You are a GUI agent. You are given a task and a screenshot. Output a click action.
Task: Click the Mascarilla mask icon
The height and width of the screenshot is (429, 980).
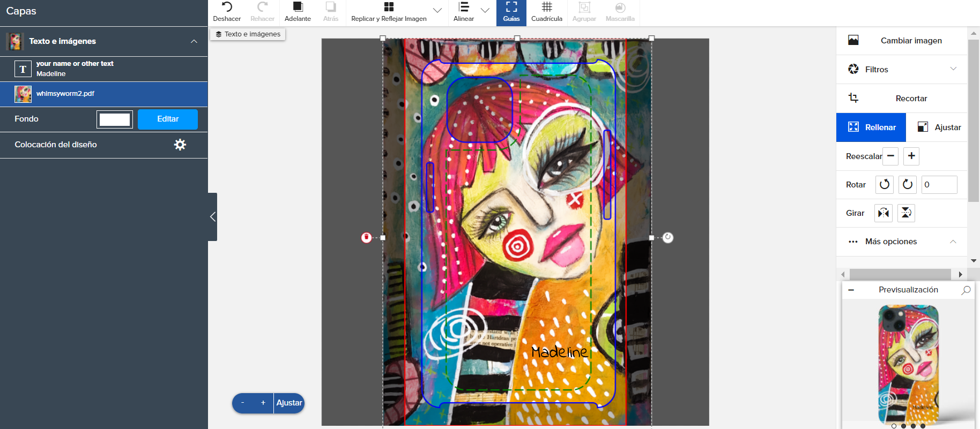(x=620, y=7)
